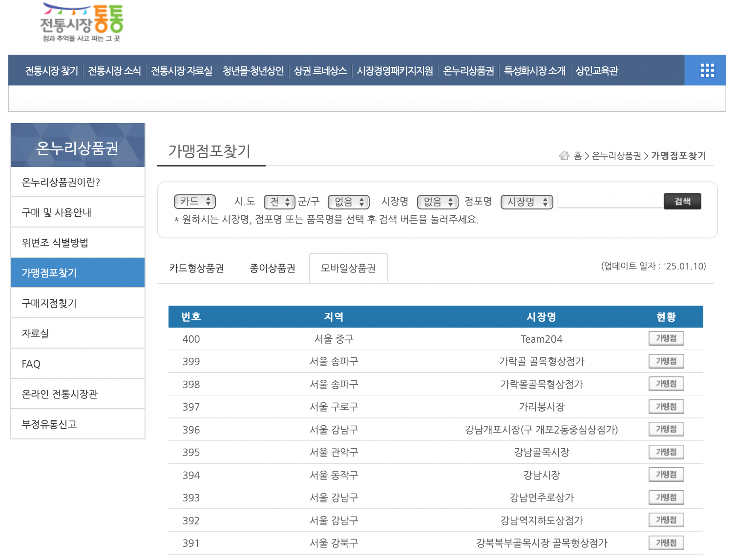Click market name Team204
This screenshot has width=737, height=560.
coord(542,339)
